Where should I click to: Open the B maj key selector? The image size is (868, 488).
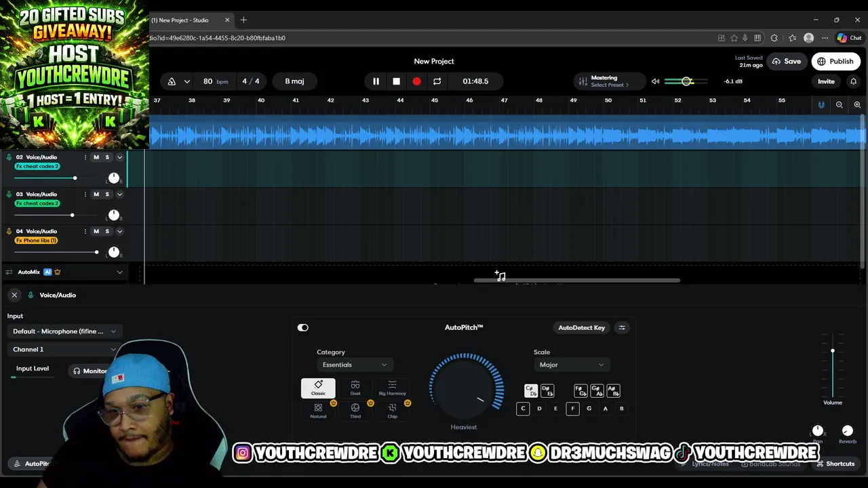[294, 81]
